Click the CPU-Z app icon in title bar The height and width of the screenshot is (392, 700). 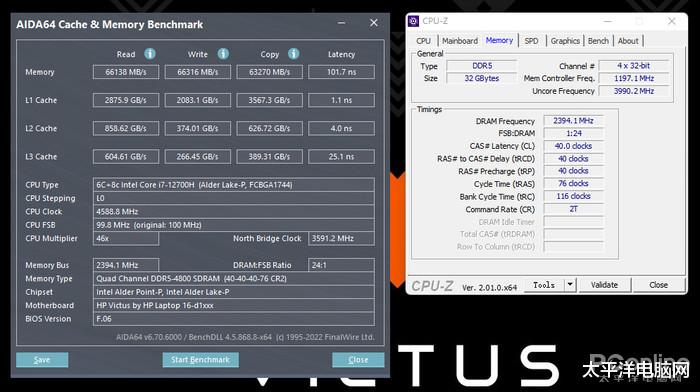click(413, 21)
